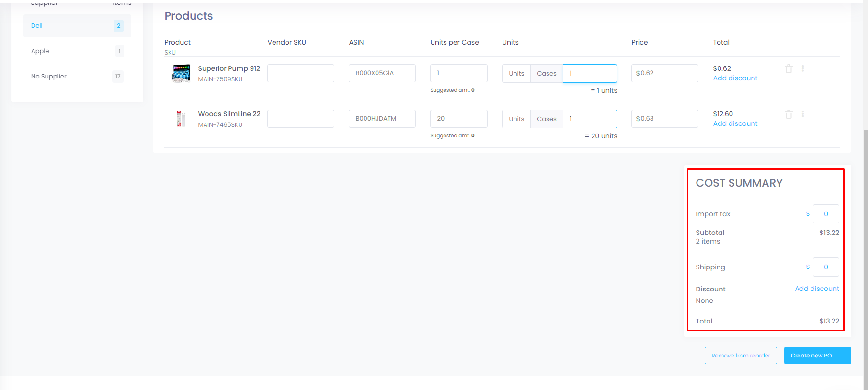Focus Vendor SKU field for Superior Pump 912
Screen dimensions: 868x390
[301, 73]
